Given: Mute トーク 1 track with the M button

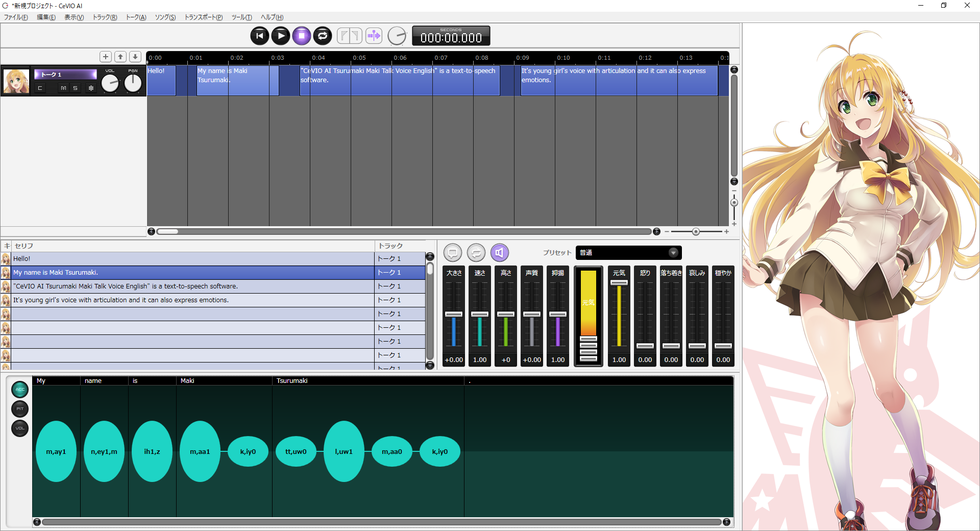Looking at the screenshot, I should (x=63, y=88).
